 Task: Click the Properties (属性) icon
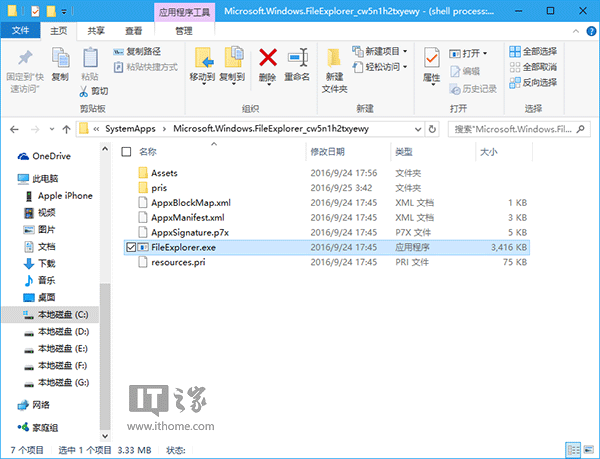coord(432,58)
